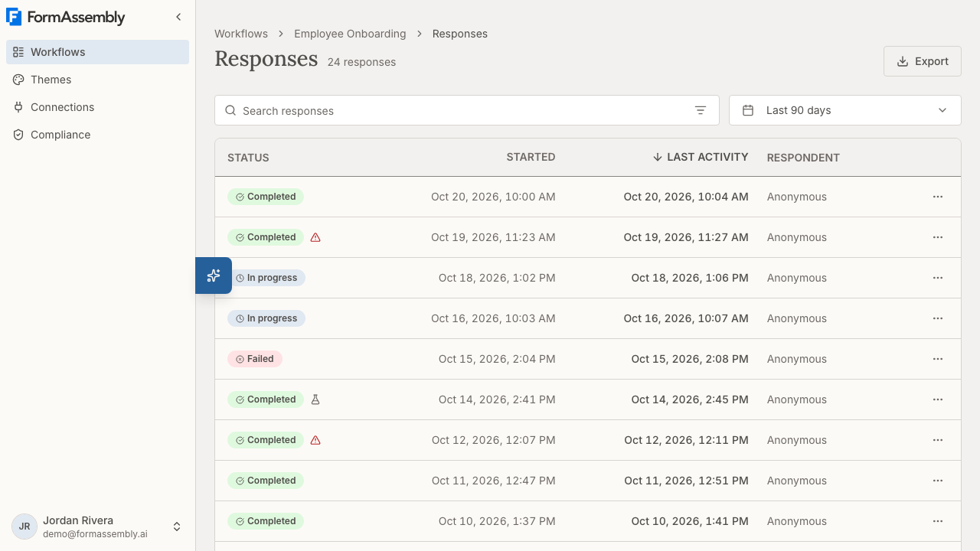Click the Failed status badge

pyautogui.click(x=255, y=359)
